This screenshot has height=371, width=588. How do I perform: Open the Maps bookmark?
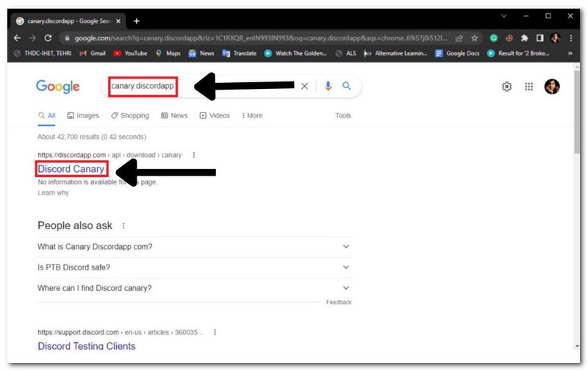pos(168,53)
